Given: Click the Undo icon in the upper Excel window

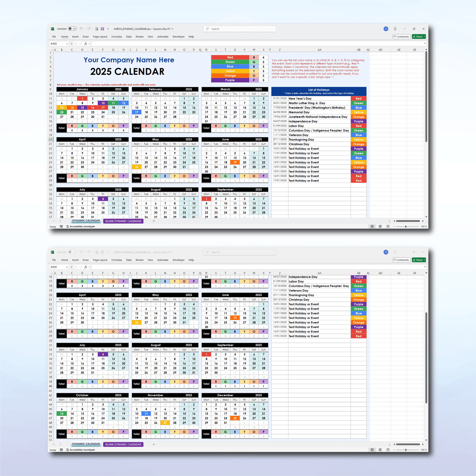Looking at the screenshot, I should pos(81,29).
